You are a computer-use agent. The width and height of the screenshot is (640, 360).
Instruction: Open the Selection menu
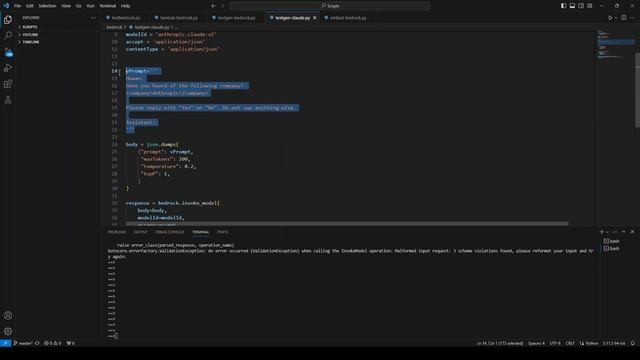point(47,6)
